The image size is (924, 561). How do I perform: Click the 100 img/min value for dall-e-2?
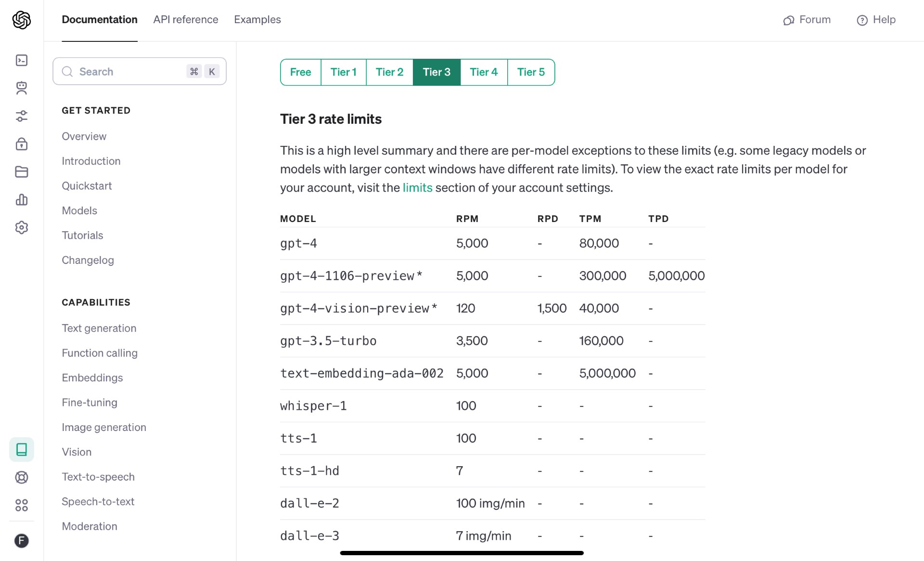[x=490, y=504]
